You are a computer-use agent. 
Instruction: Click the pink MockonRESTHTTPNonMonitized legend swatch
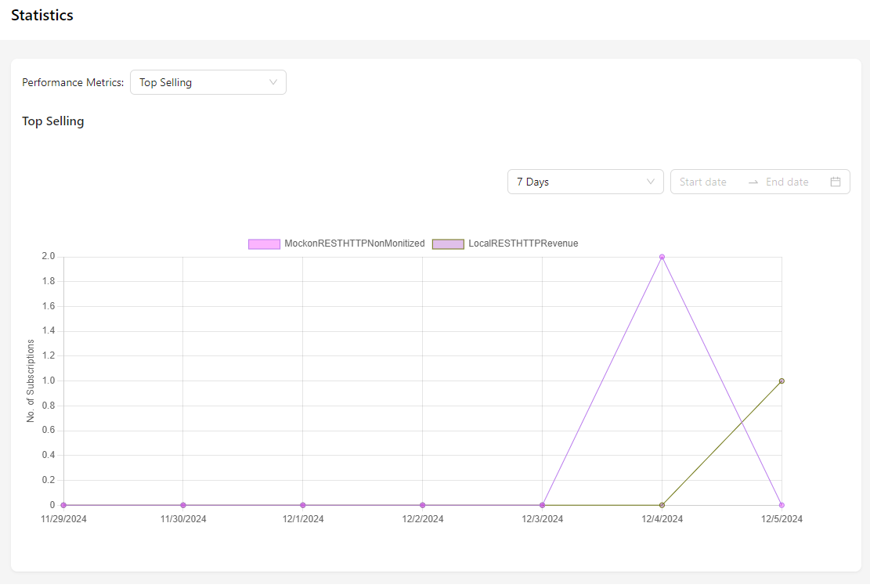[264, 243]
